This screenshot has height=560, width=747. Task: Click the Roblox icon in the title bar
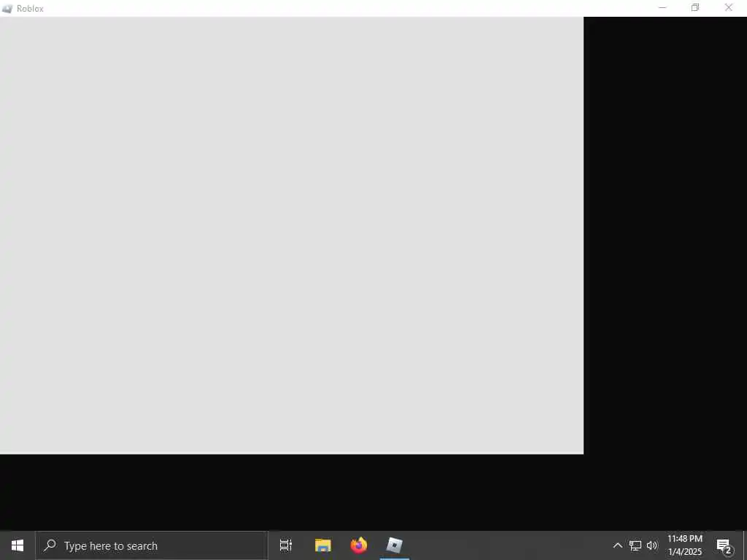point(7,9)
